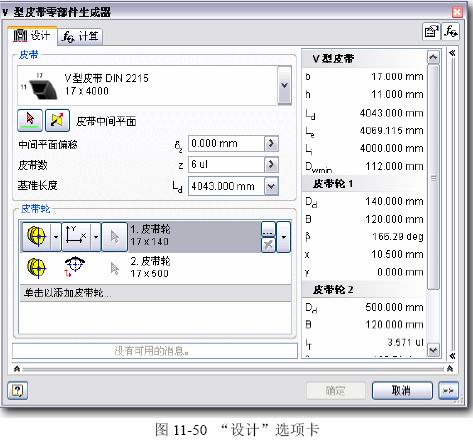Image resolution: width=473 pixels, height=441 pixels.
Task: Switch to the 设计 tab
Action: (x=32, y=35)
